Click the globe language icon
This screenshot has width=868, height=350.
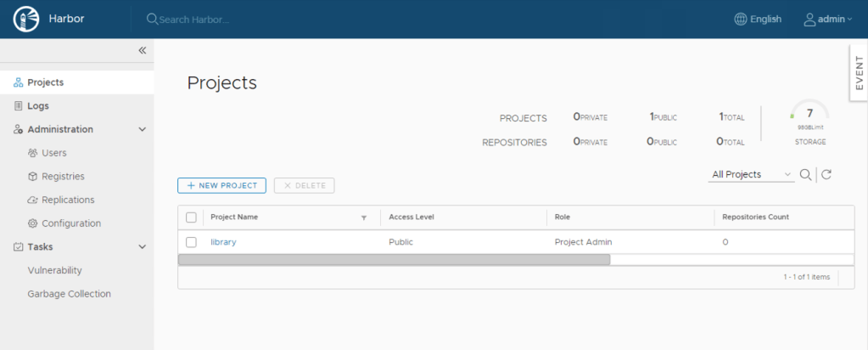pos(740,19)
